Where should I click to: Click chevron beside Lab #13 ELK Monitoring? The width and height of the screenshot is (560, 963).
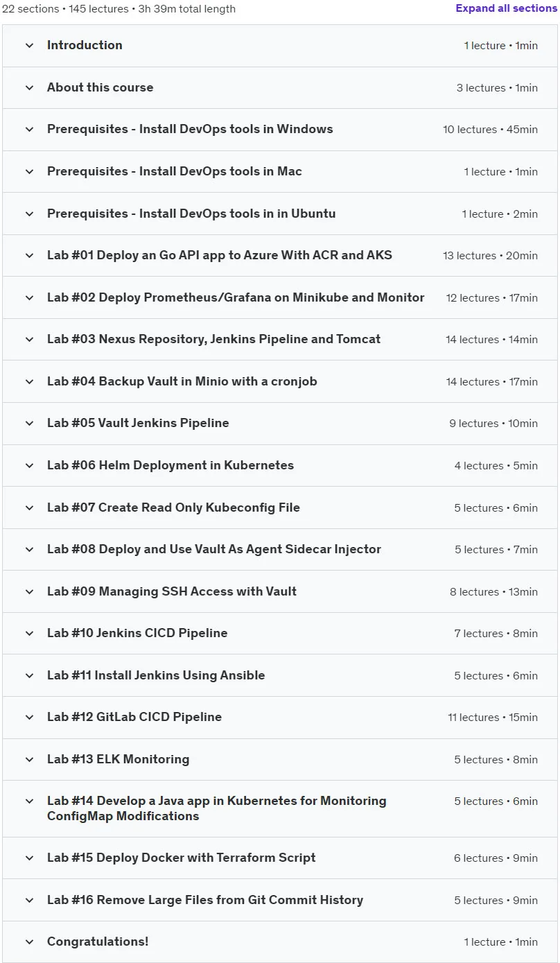pos(29,760)
